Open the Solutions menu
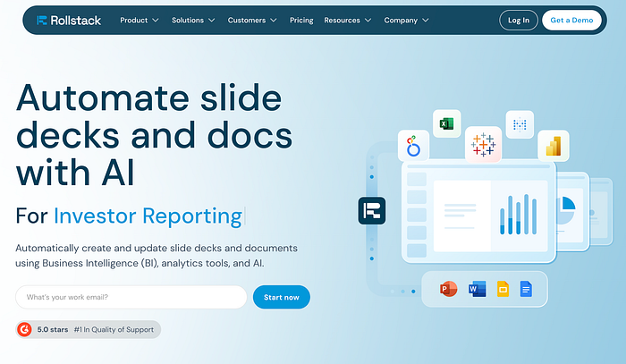This screenshot has width=626, height=364. 188,21
